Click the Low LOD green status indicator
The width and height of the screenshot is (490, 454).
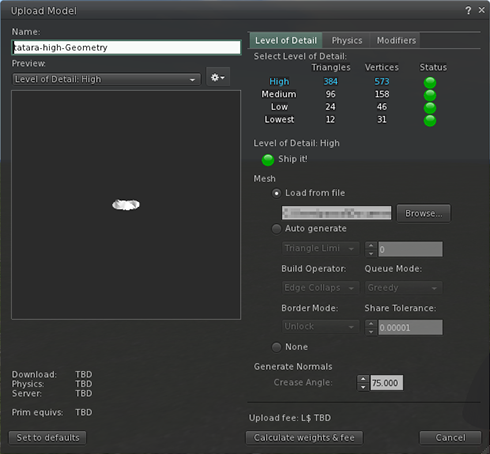click(x=430, y=108)
